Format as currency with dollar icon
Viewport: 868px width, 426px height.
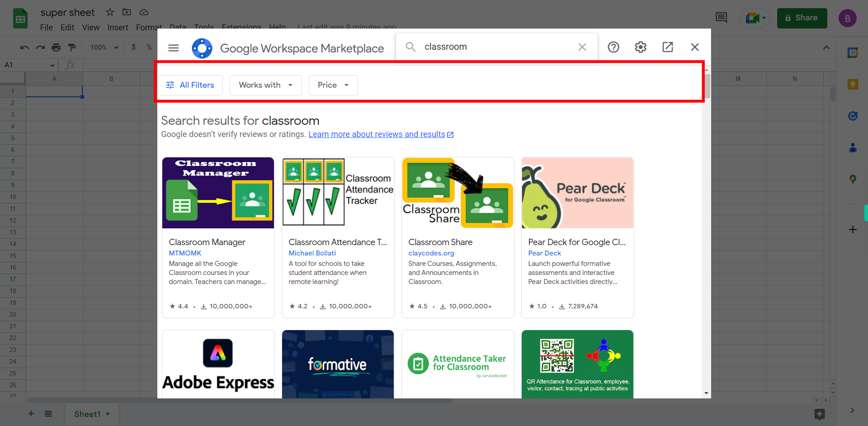coord(134,47)
